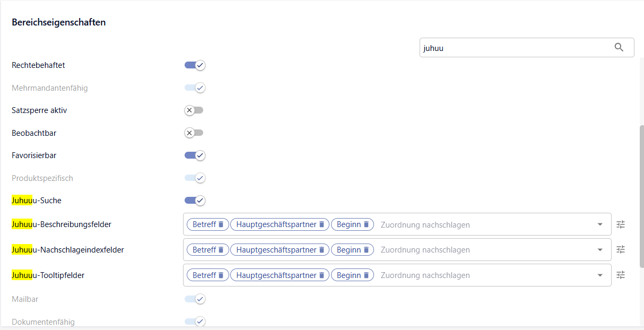Disable the Rechtebehaftet toggle
This screenshot has height=330, width=644.
coord(195,65)
